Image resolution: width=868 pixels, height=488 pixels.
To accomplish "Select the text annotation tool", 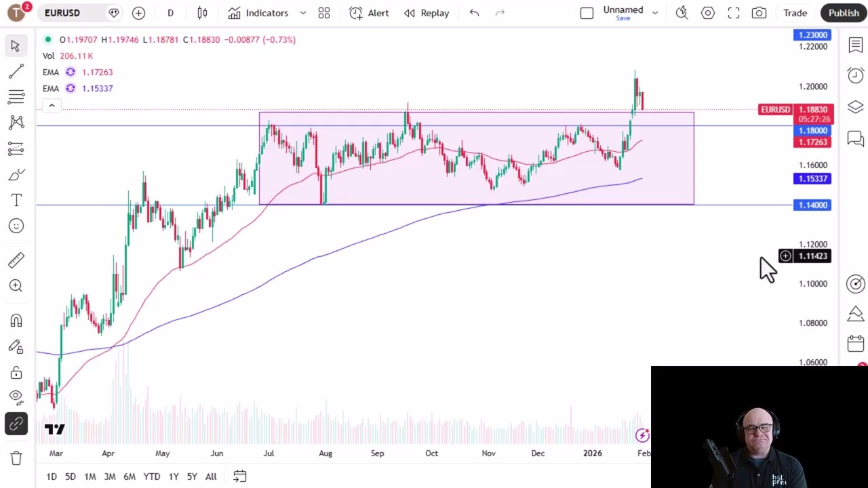I will (16, 200).
